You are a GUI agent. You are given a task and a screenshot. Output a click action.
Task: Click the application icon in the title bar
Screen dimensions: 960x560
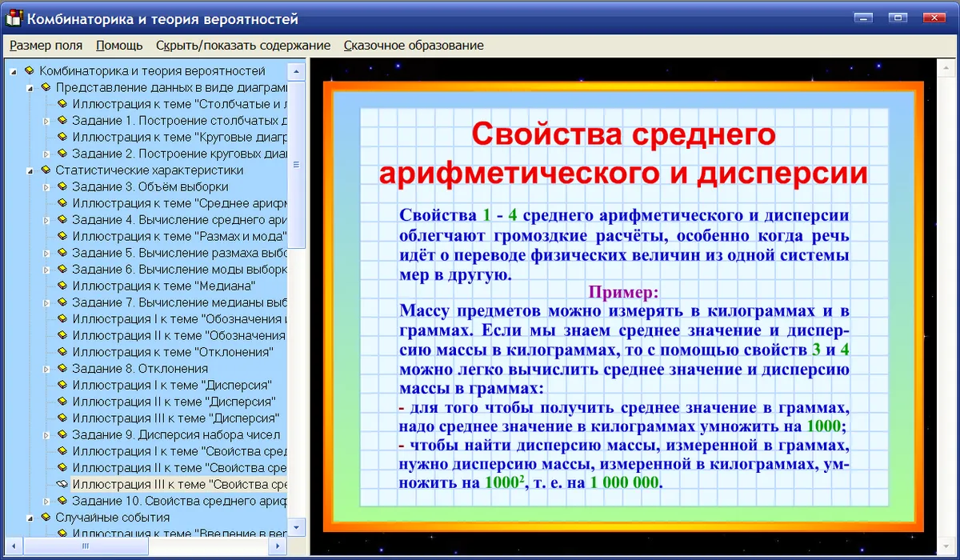coord(14,18)
